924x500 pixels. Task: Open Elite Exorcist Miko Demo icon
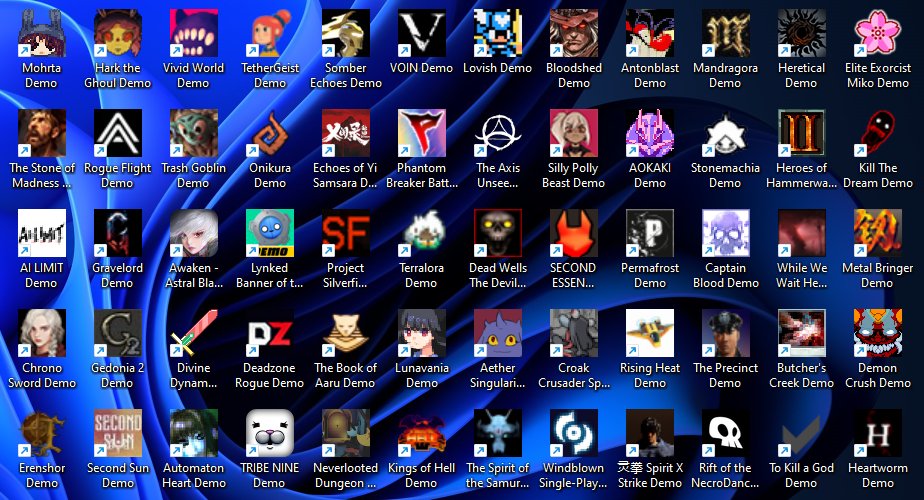878,33
